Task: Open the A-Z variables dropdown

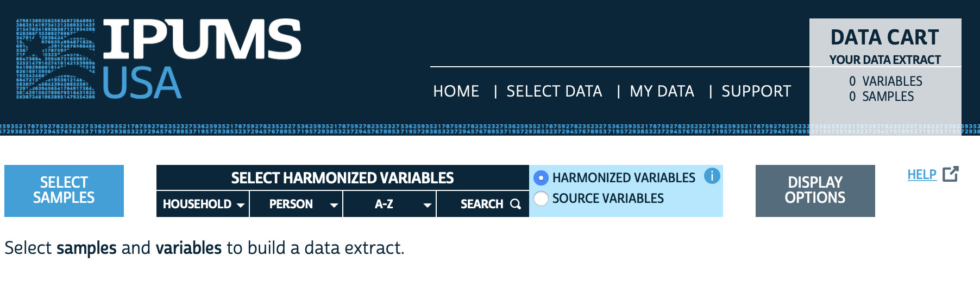Action: click(x=390, y=204)
